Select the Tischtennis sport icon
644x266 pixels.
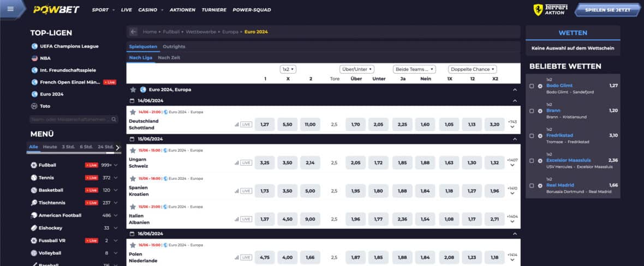pyautogui.click(x=34, y=203)
